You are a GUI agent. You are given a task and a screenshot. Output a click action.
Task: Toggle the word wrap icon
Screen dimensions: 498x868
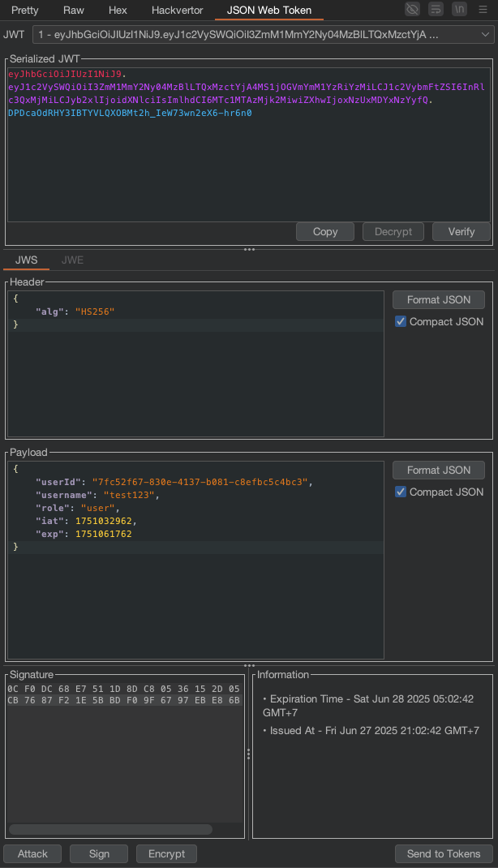click(x=436, y=9)
